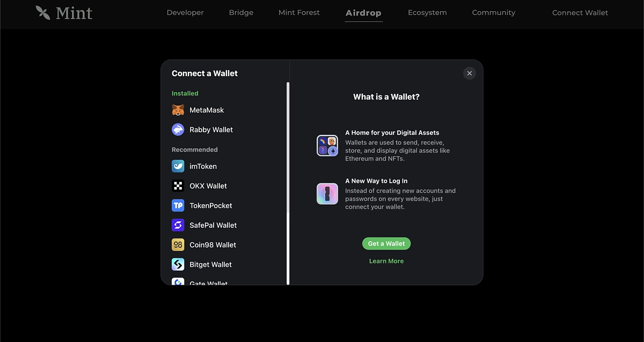644x342 pixels.
Task: Select the SafePal Wallet label
Action: pyautogui.click(x=213, y=225)
